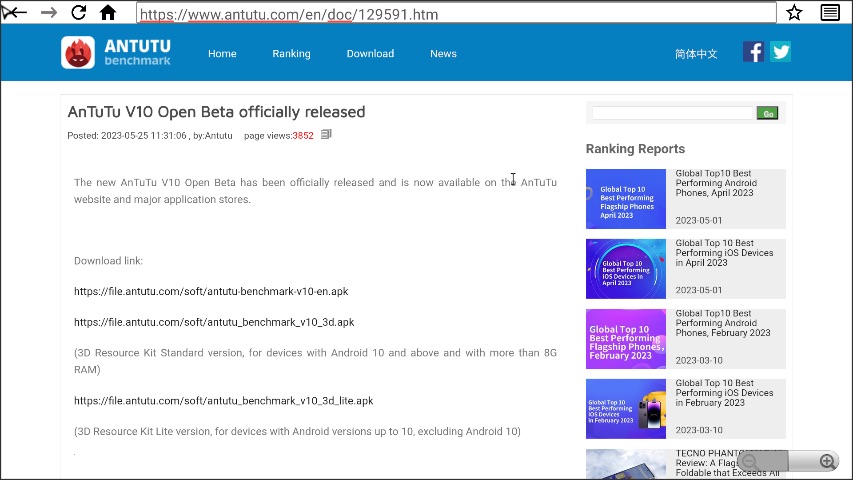Open the browser home page icon
The image size is (853, 480).
tap(108, 12)
